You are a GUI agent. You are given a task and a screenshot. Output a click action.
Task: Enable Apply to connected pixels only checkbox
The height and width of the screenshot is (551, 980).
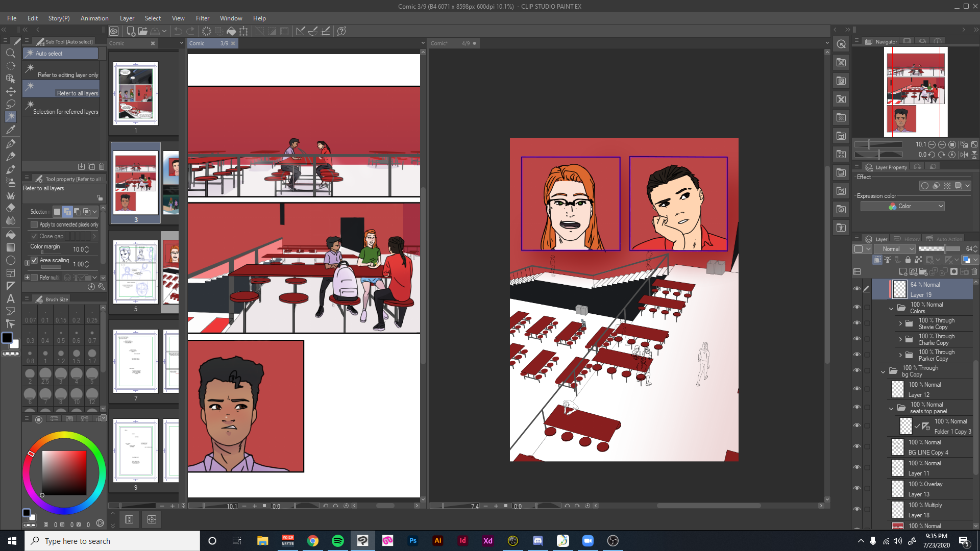click(x=34, y=224)
